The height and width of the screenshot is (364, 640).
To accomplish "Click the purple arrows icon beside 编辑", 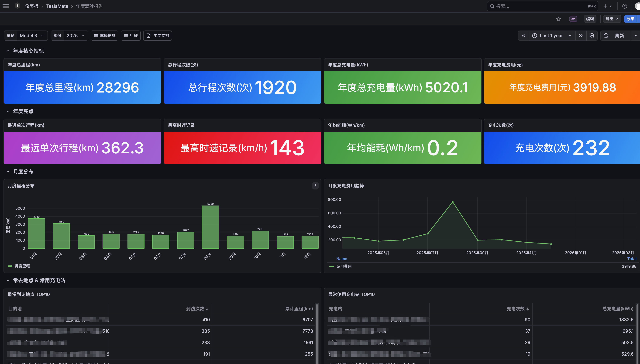I will (573, 19).
